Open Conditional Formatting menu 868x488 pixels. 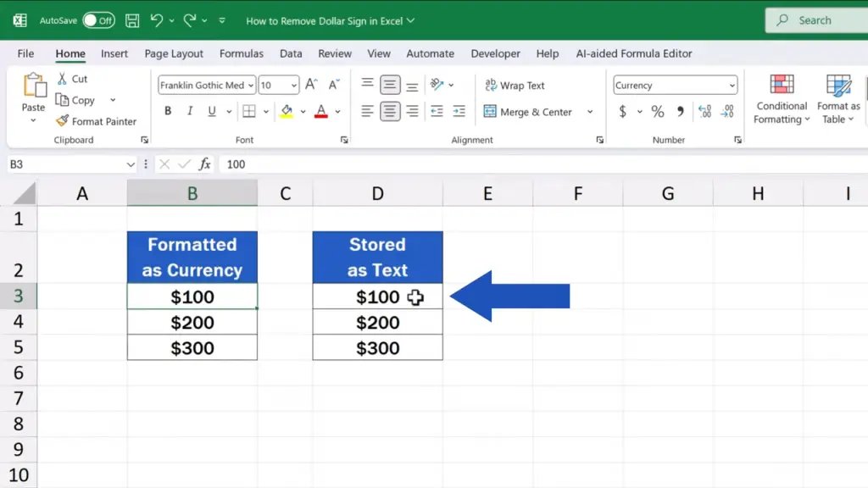782,100
